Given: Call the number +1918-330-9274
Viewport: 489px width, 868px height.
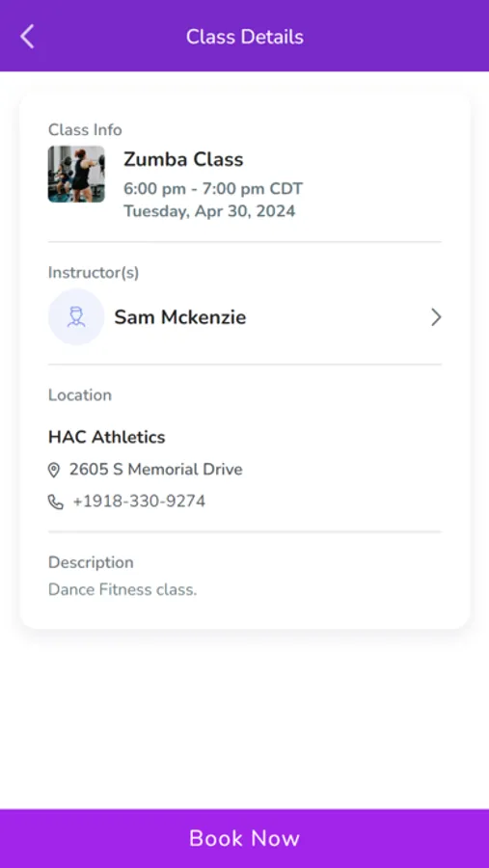Looking at the screenshot, I should click(139, 502).
